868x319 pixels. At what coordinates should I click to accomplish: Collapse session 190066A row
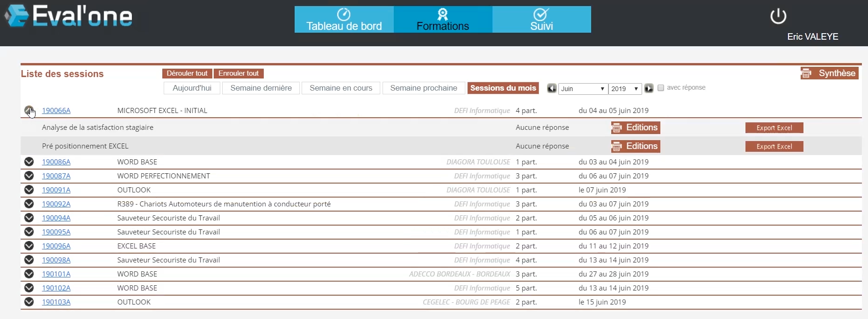click(29, 111)
